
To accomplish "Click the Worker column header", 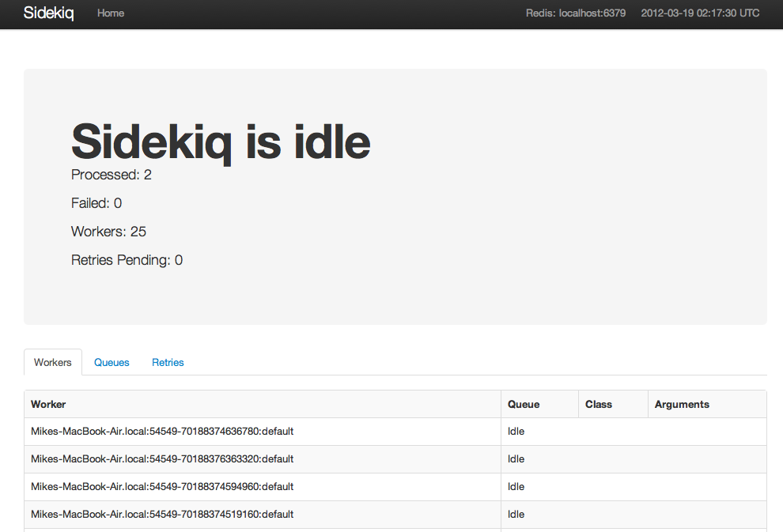I will (x=48, y=404).
